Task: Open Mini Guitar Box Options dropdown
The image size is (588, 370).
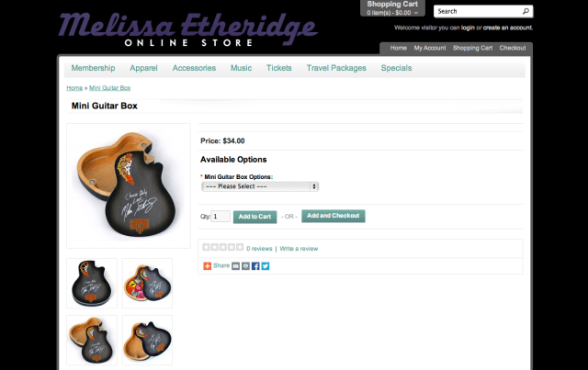Action: pos(260,186)
